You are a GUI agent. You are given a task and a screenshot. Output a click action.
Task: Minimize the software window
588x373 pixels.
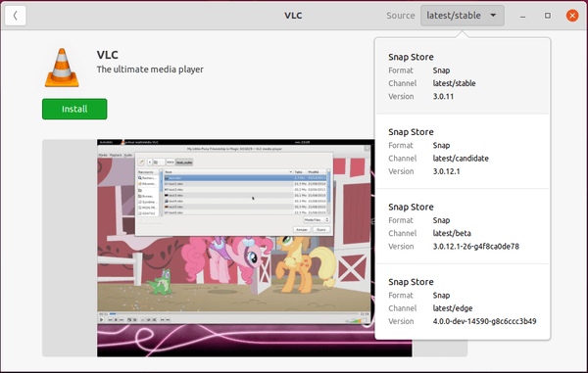pyautogui.click(x=522, y=16)
